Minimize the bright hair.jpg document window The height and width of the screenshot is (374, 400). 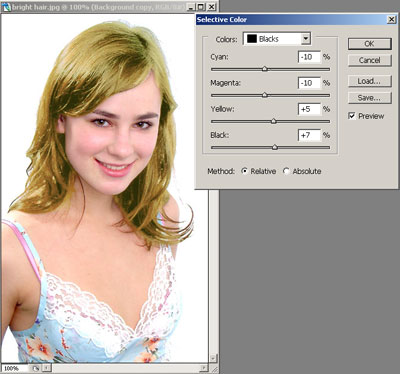(x=190, y=7)
